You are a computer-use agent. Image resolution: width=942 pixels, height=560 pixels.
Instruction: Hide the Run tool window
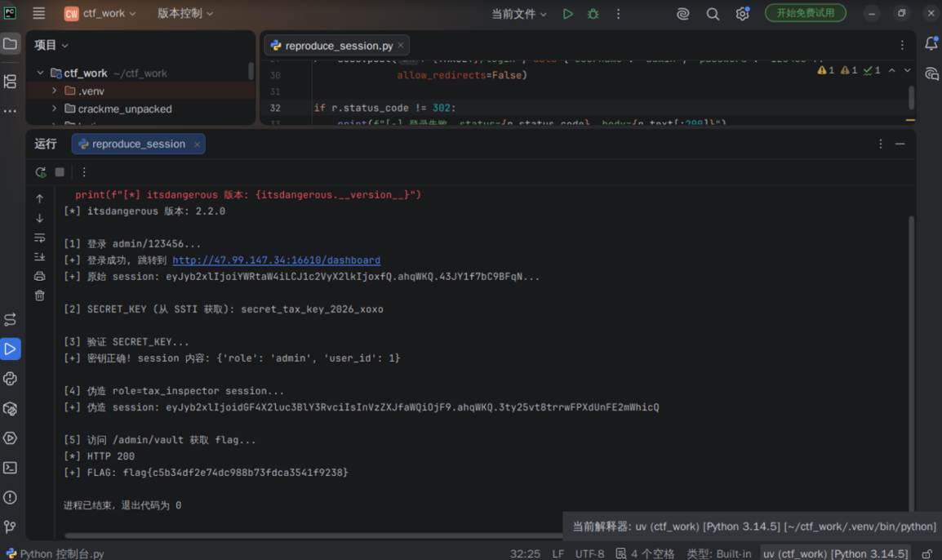pos(900,144)
